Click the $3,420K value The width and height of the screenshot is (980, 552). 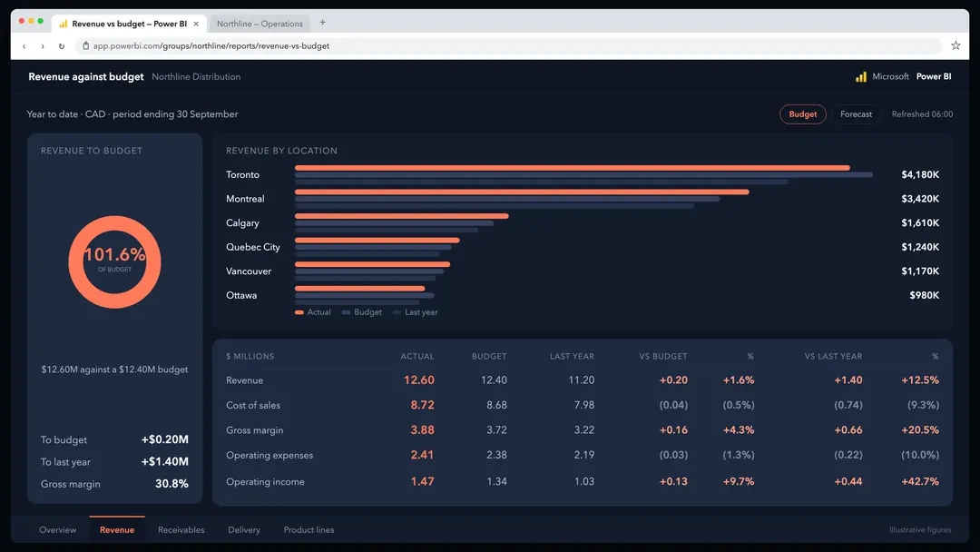pos(920,199)
